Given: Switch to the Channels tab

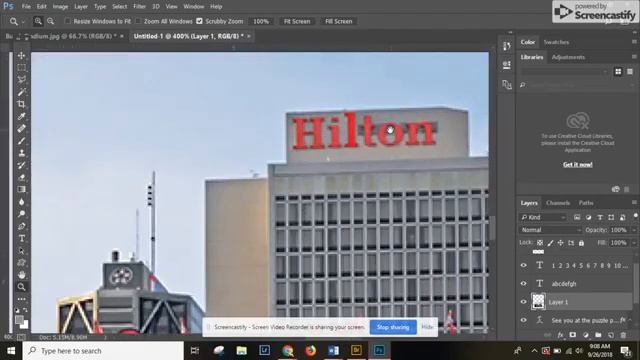Looking at the screenshot, I should click(558, 203).
